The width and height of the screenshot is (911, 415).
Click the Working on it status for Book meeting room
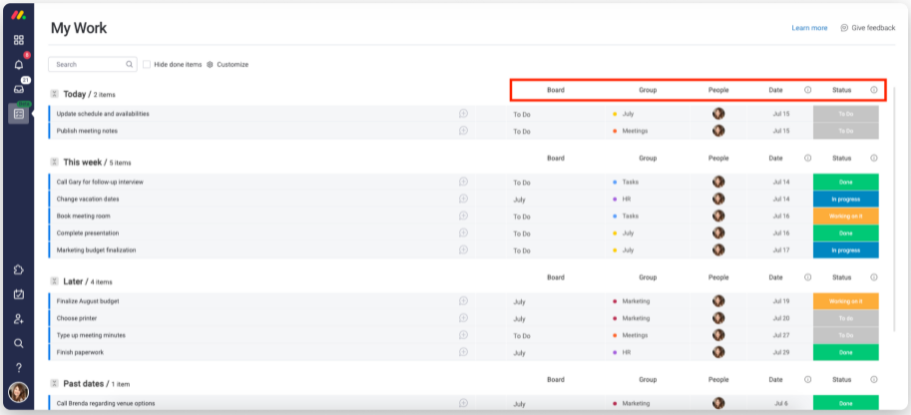coord(845,216)
